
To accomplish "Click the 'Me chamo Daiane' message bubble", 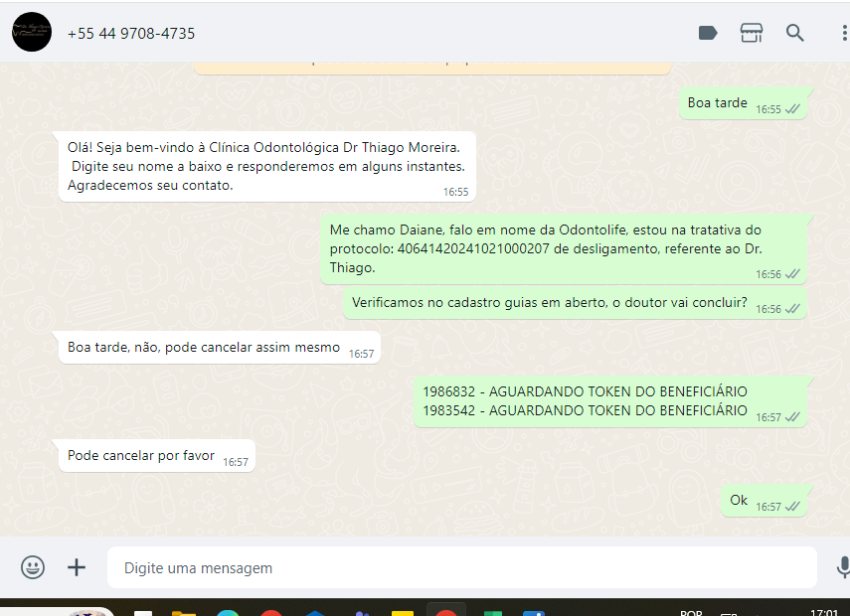I will click(564, 248).
